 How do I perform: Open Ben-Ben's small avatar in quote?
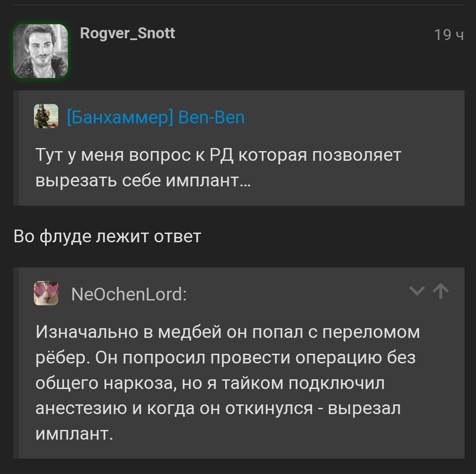click(46, 116)
